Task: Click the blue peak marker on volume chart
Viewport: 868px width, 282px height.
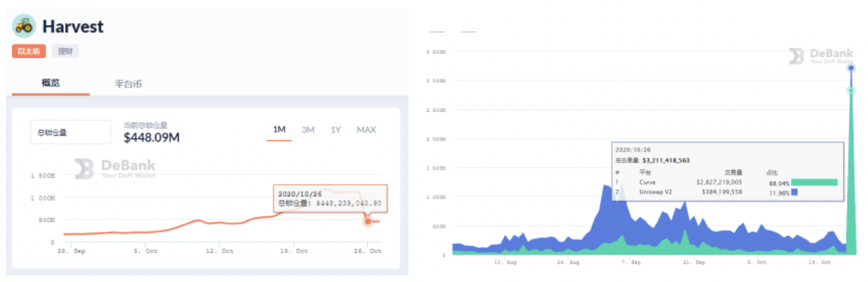Action: (x=851, y=68)
